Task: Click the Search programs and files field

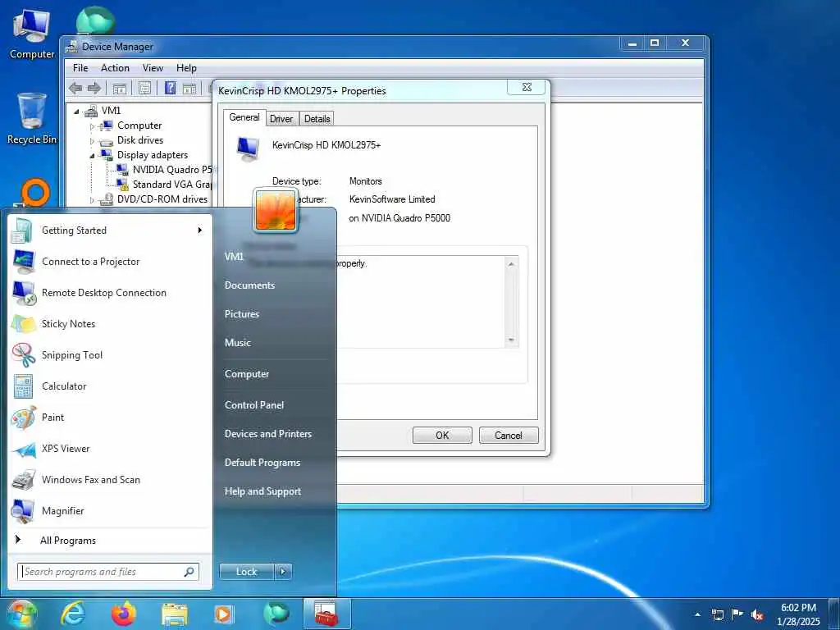Action: 108,572
